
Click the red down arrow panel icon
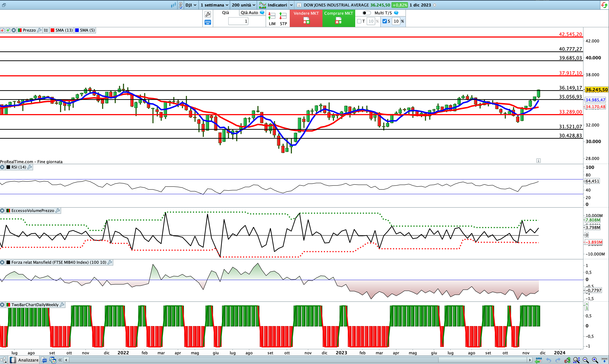pos(2,30)
